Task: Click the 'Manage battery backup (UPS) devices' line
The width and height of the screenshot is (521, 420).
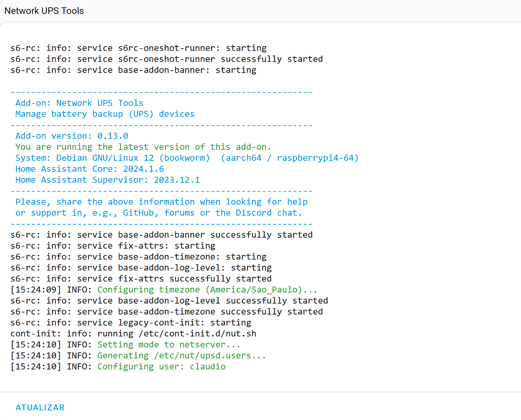Action: 105,114
